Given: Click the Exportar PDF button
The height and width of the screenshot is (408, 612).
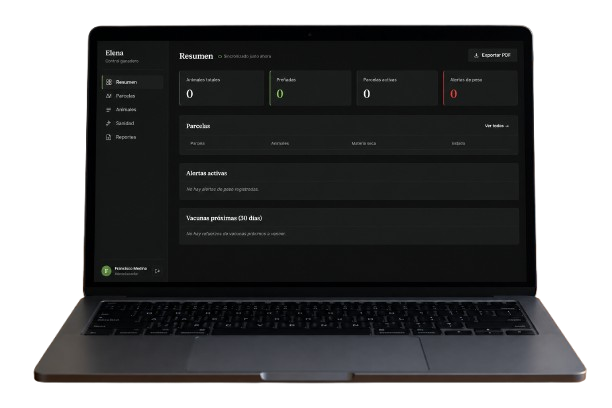Looking at the screenshot, I should point(493,55).
